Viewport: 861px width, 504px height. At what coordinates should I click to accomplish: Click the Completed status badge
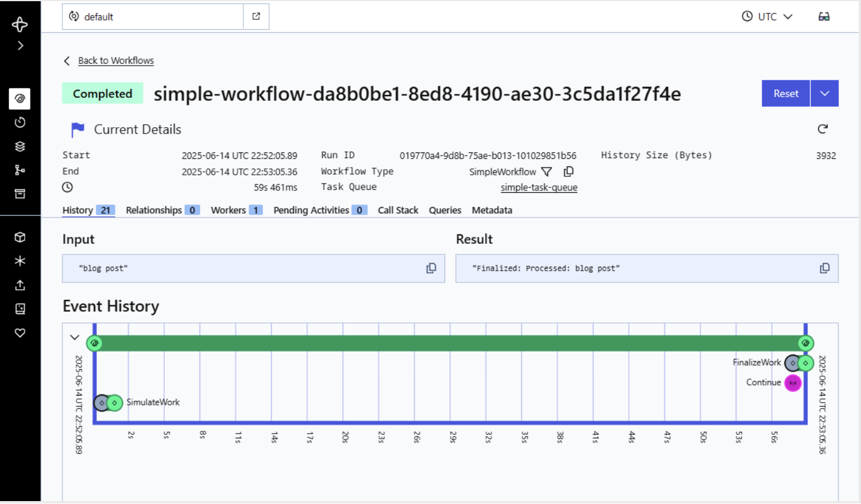point(103,94)
